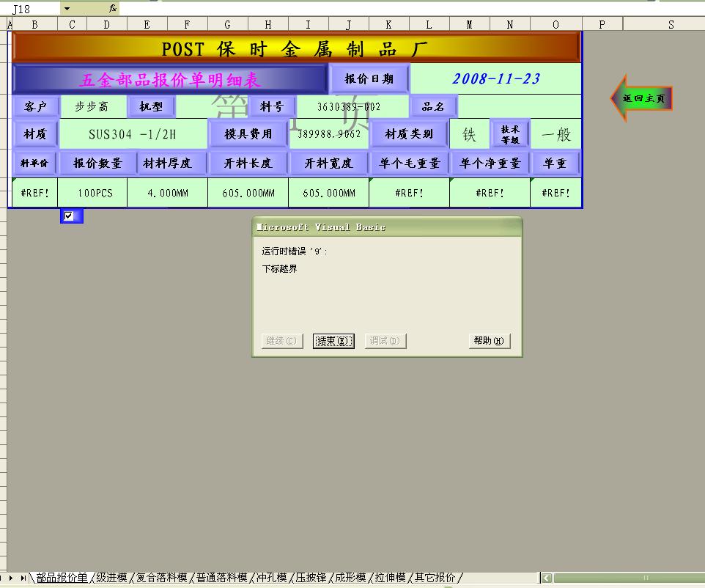Select the 部品报价单 sheet tab
This screenshot has width=705, height=588.
(62, 578)
